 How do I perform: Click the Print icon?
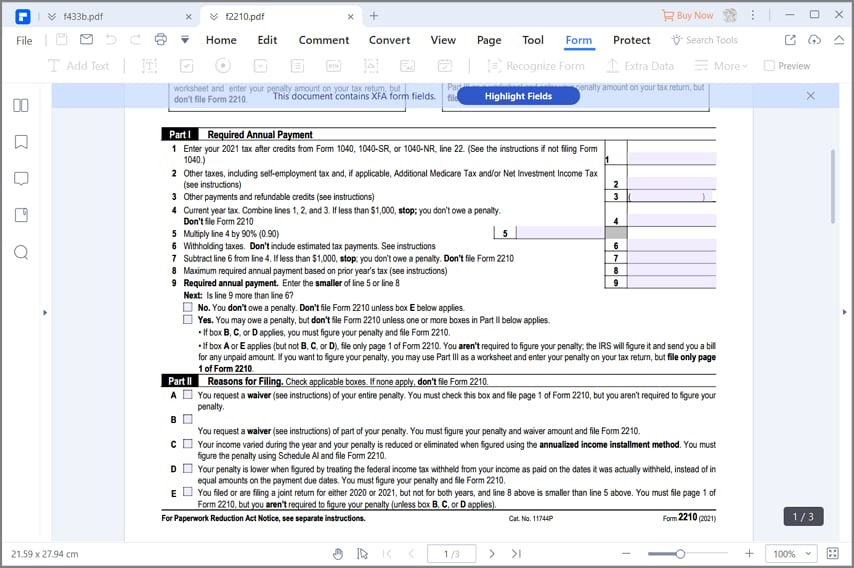pos(160,39)
